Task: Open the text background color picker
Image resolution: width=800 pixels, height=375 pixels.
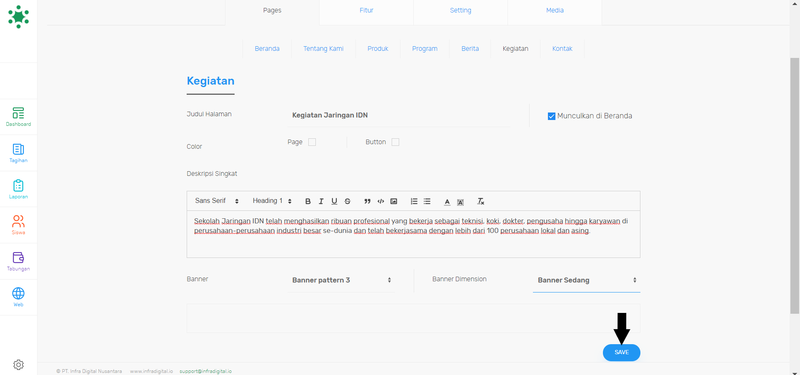Action: [x=460, y=202]
